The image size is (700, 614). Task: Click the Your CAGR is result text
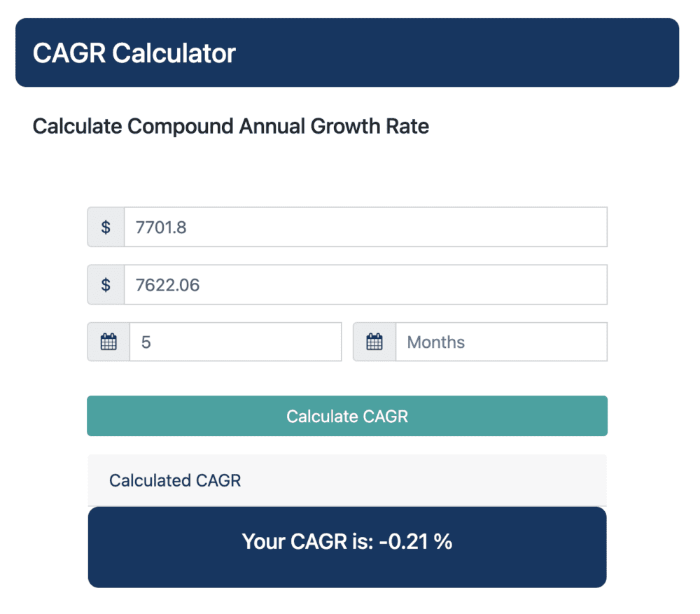tap(347, 541)
